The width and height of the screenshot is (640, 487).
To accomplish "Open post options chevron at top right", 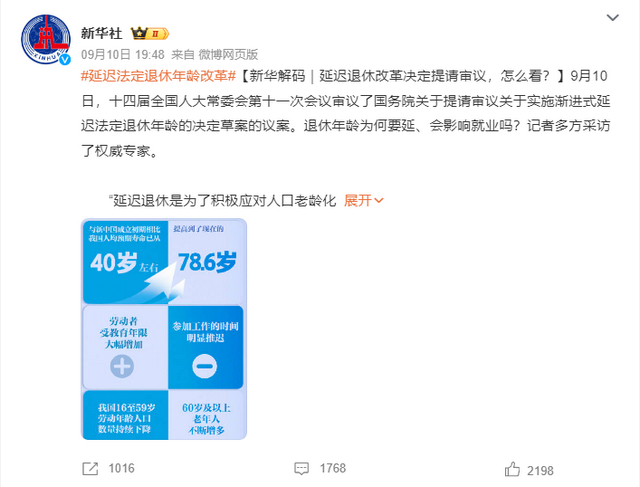I will click(613, 18).
